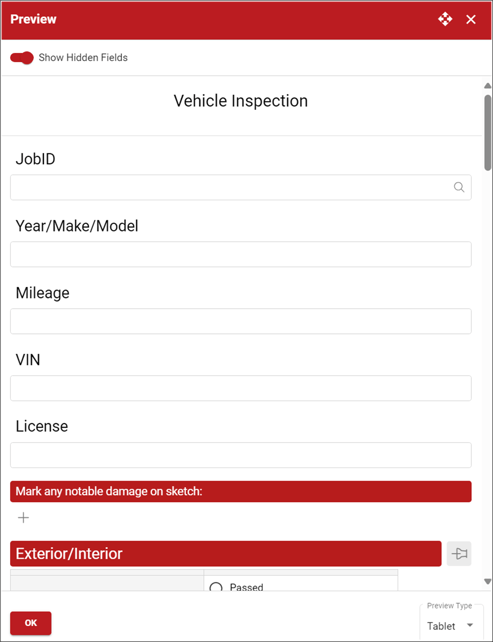The height and width of the screenshot is (642, 493).
Task: Click the pin icon beside Exterior/Interior
Action: (x=459, y=554)
